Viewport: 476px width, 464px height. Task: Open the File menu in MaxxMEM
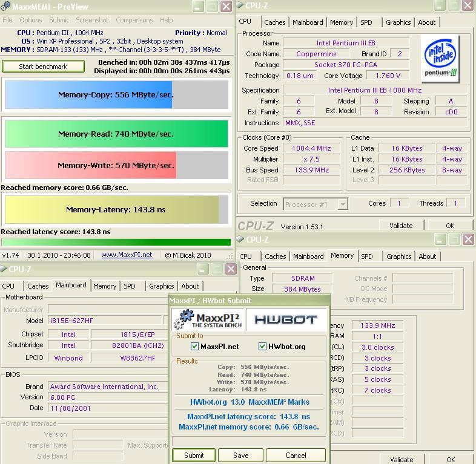click(7, 20)
